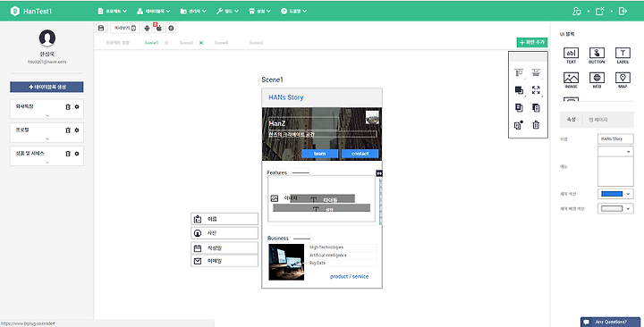Open the store menu in the top bar

pos(259,12)
